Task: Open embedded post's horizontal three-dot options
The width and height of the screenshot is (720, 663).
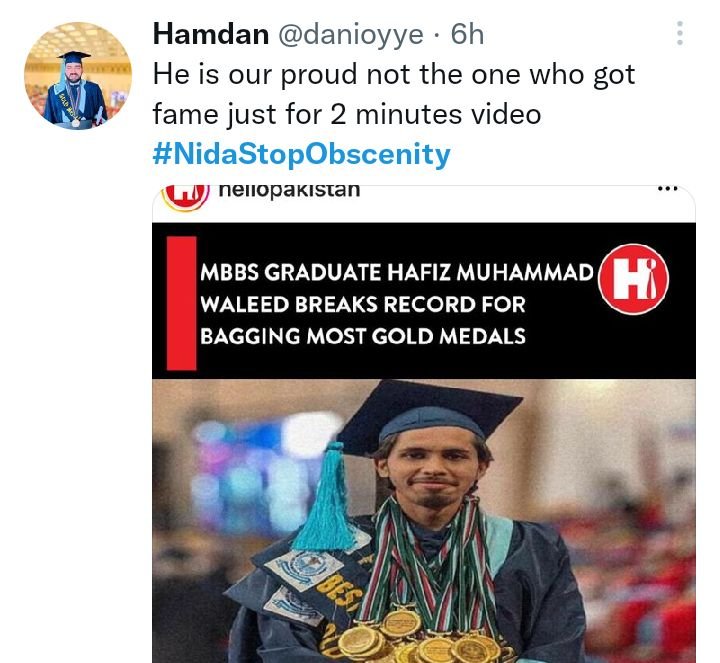Action: click(x=667, y=188)
